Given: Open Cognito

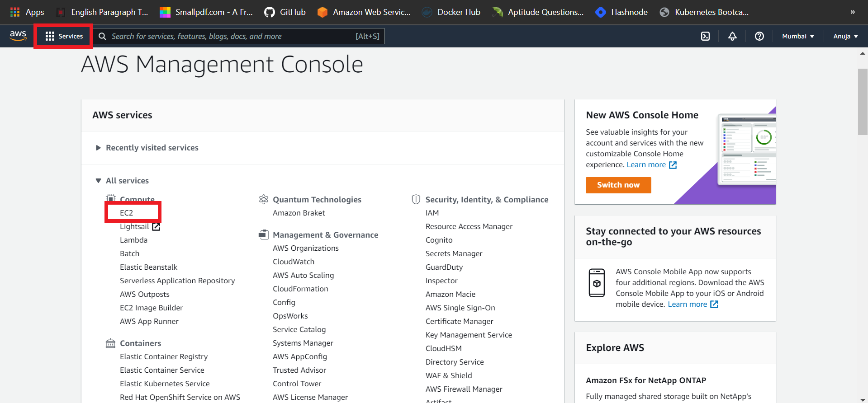Looking at the screenshot, I should pyautogui.click(x=439, y=240).
